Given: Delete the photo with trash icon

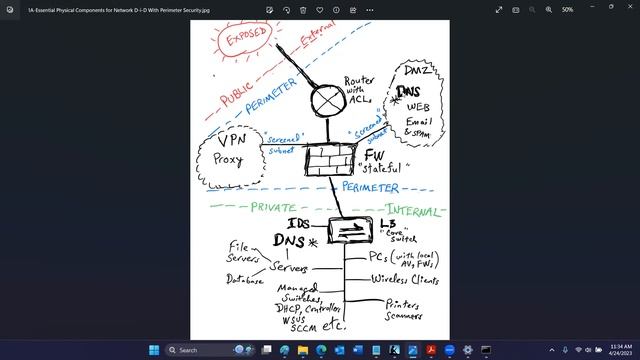Looking at the screenshot, I should click(303, 10).
